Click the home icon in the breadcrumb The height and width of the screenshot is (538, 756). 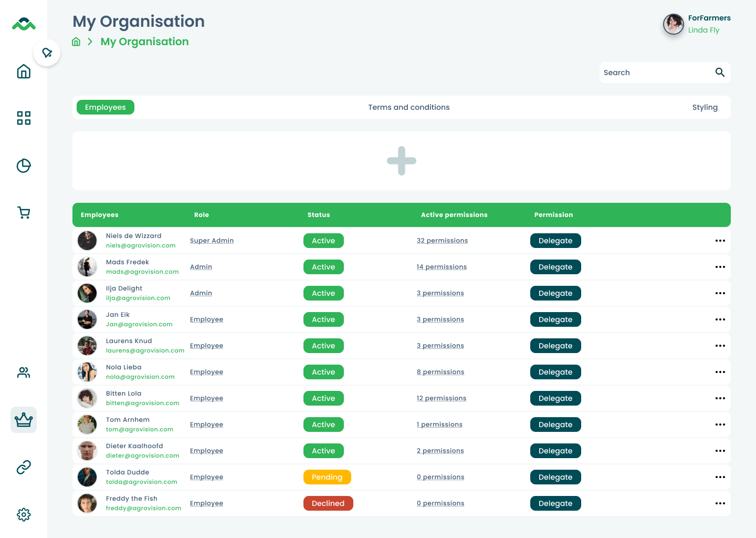76,42
